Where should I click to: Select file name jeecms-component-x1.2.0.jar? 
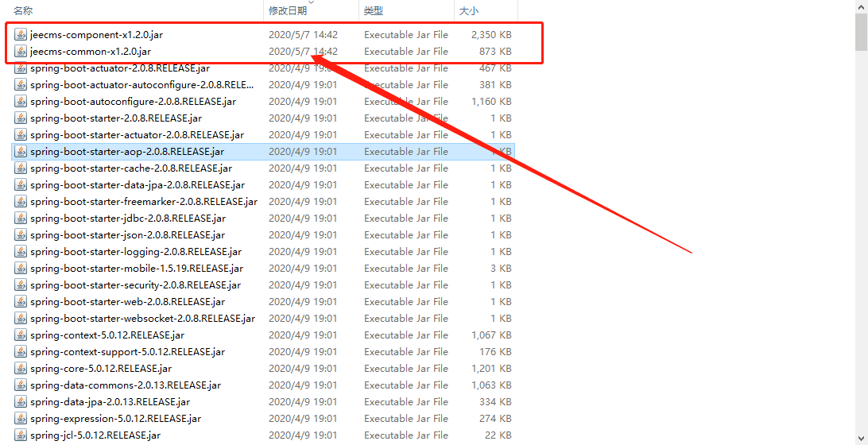96,35
